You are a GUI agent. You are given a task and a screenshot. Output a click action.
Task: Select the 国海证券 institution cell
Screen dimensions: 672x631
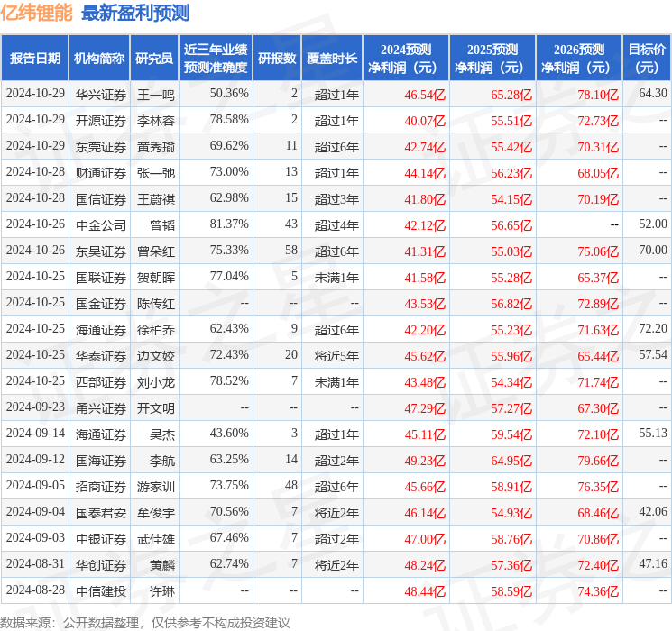101,461
